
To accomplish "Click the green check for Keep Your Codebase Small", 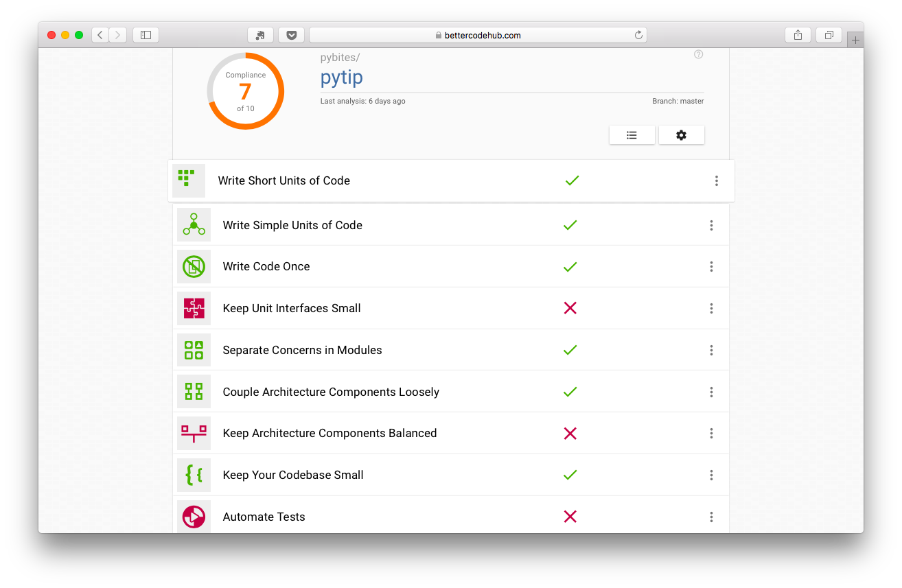I will tap(570, 475).
